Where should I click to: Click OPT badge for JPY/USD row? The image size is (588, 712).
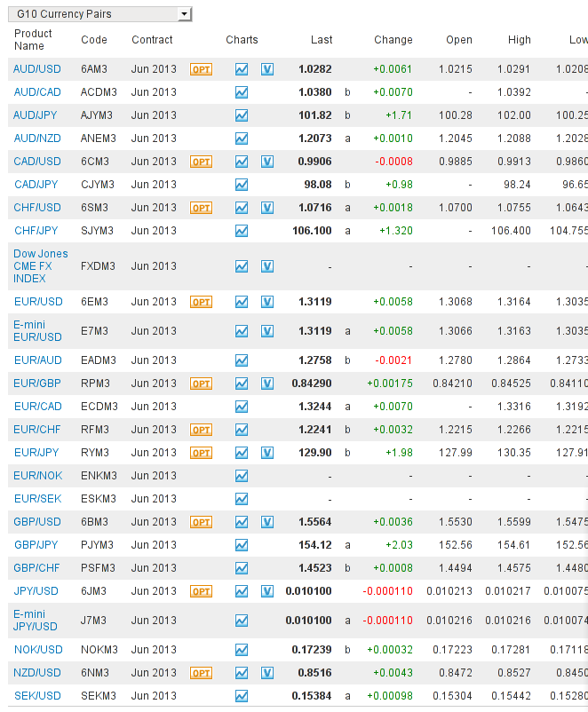point(201,591)
